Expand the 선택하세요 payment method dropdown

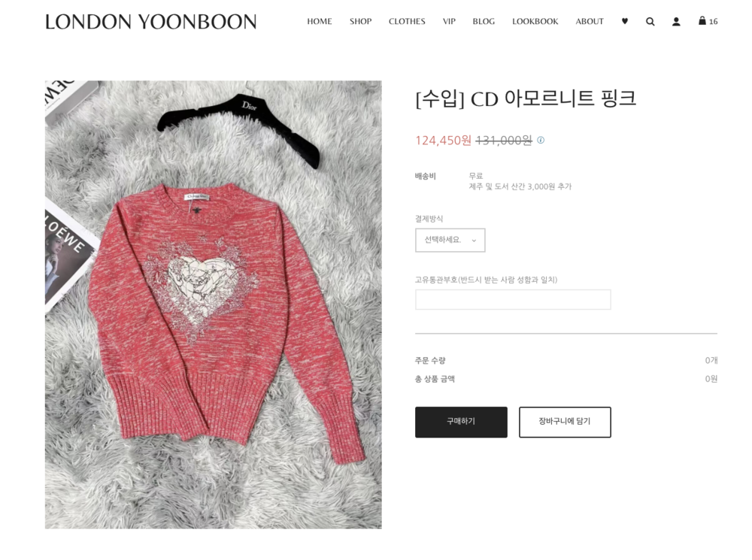tap(450, 241)
